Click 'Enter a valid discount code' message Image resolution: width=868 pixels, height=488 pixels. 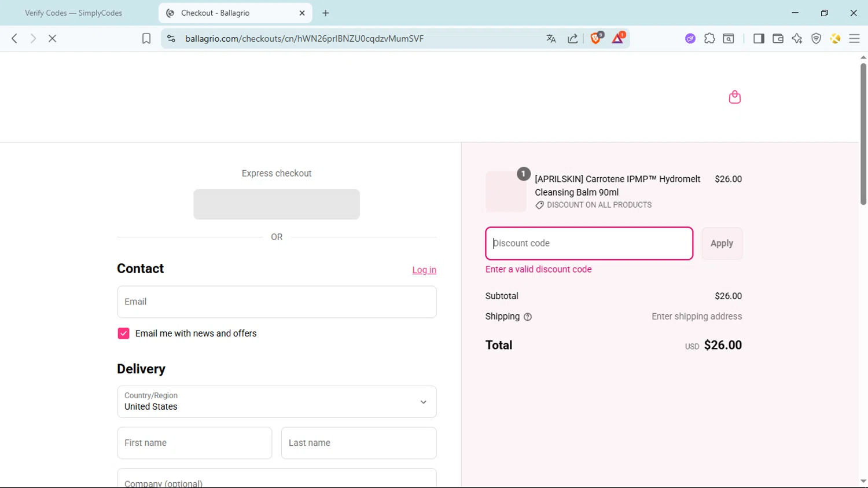tap(538, 269)
